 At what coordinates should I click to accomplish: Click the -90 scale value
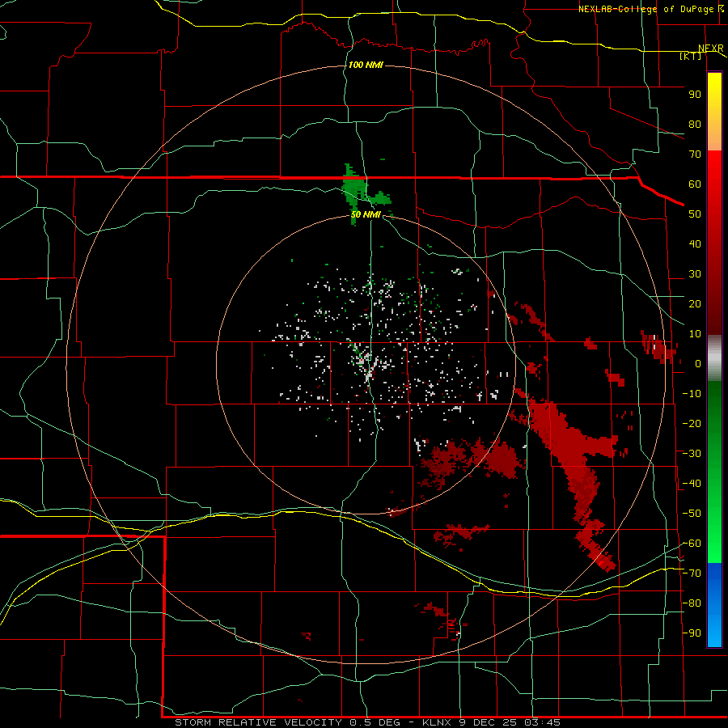692,633
